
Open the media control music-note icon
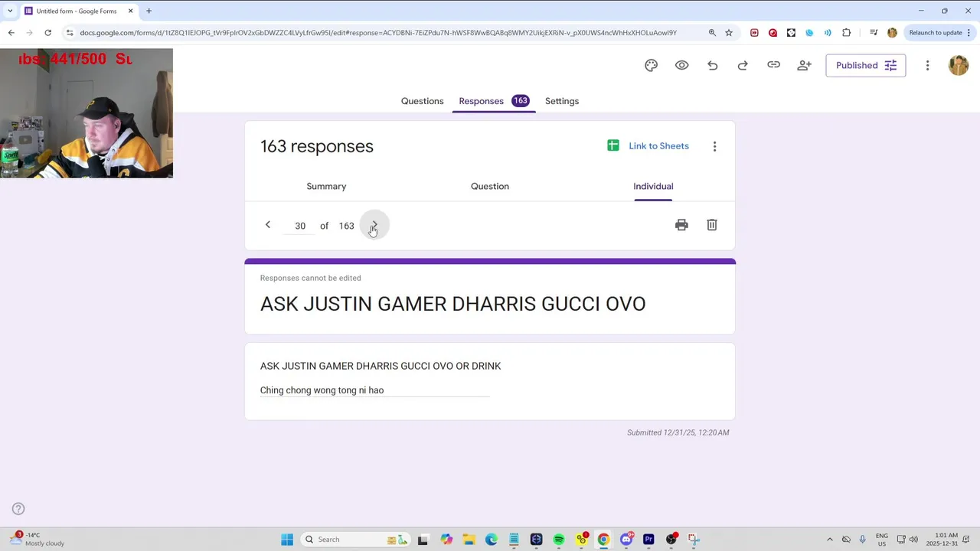tap(874, 33)
